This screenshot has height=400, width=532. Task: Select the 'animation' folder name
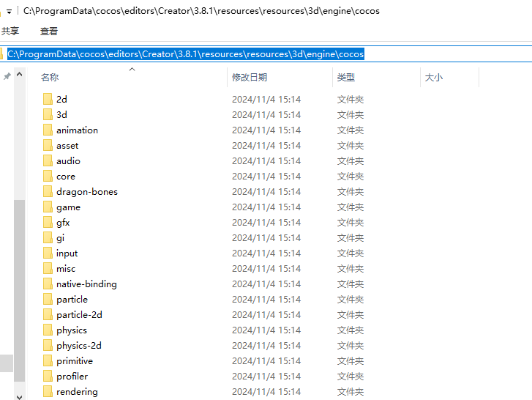77,130
